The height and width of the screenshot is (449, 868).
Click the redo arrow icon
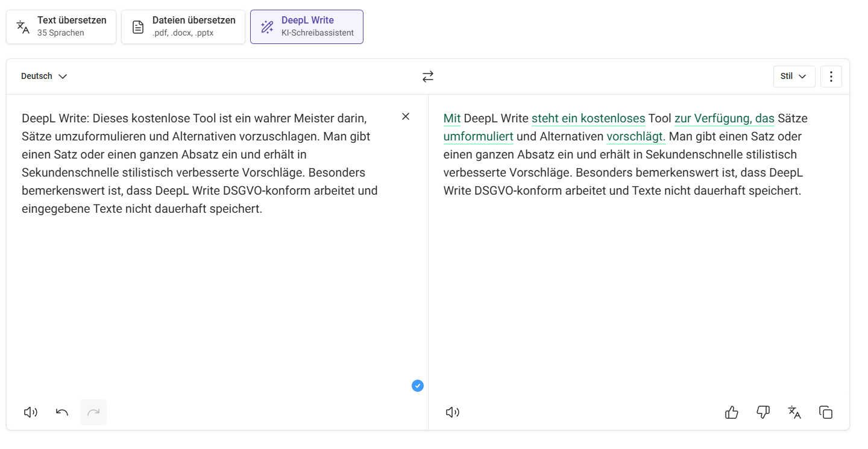(93, 412)
